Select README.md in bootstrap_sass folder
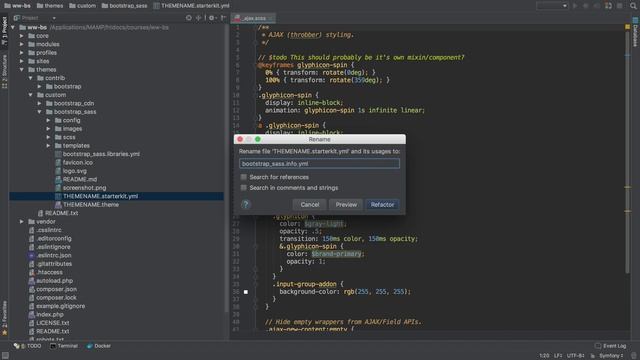 (80, 179)
